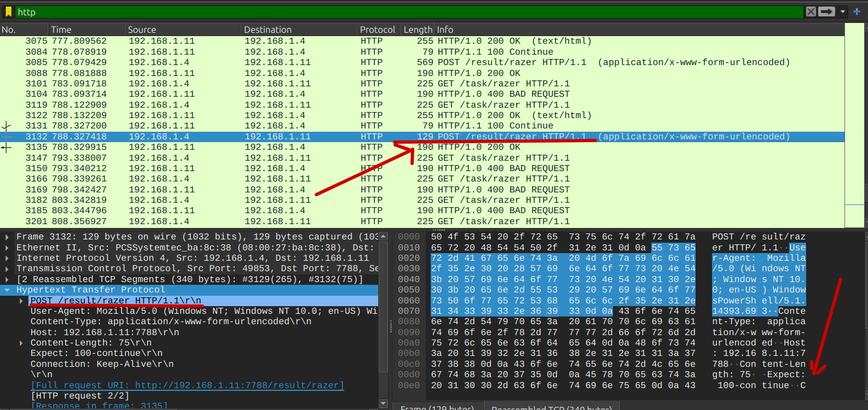This screenshot has width=868, height=410.
Task: Follow the Response in frame 3135 link
Action: coord(99,406)
